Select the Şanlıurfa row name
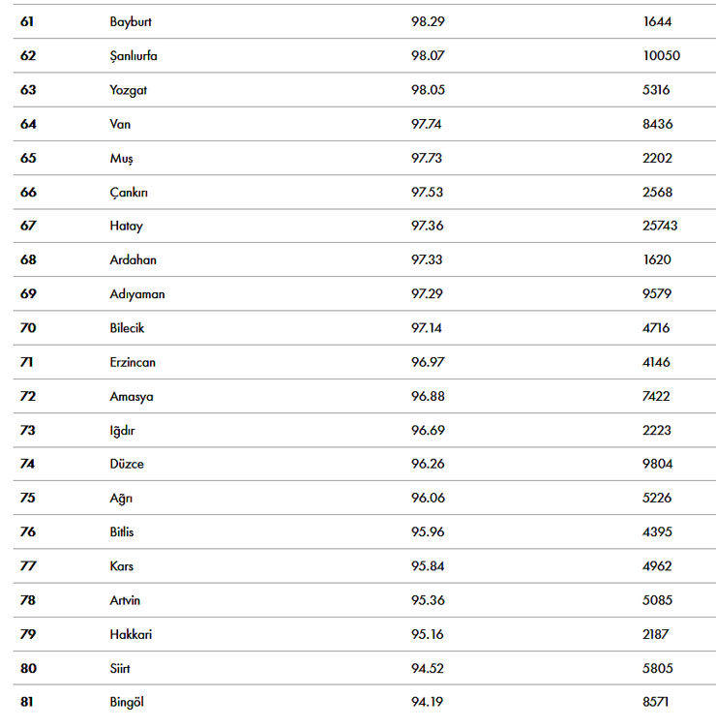This screenshot has width=716, height=728. (134, 55)
